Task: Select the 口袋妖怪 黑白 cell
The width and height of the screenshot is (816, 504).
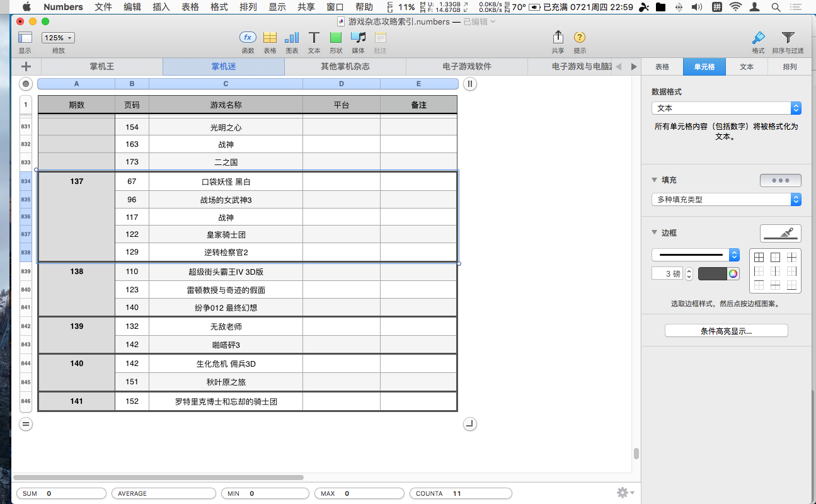Action: point(226,181)
